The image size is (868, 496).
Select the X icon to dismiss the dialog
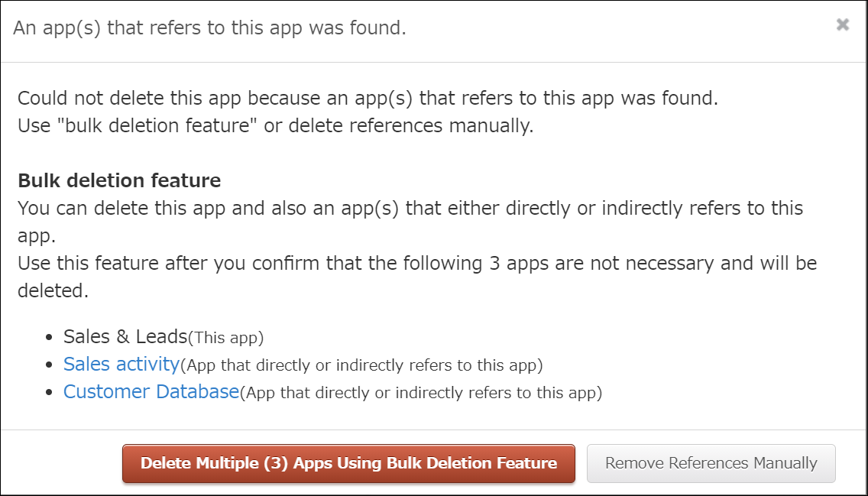pyautogui.click(x=842, y=24)
